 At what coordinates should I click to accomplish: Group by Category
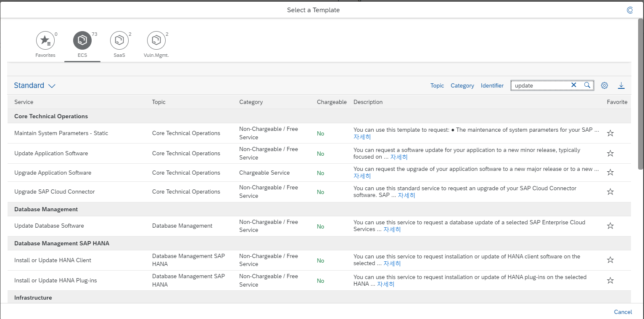[462, 85]
